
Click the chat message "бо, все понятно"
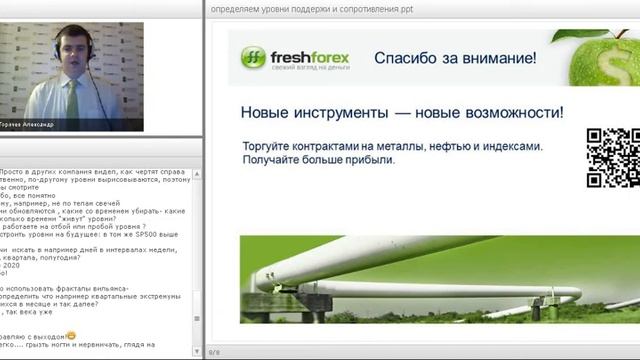coord(28,196)
